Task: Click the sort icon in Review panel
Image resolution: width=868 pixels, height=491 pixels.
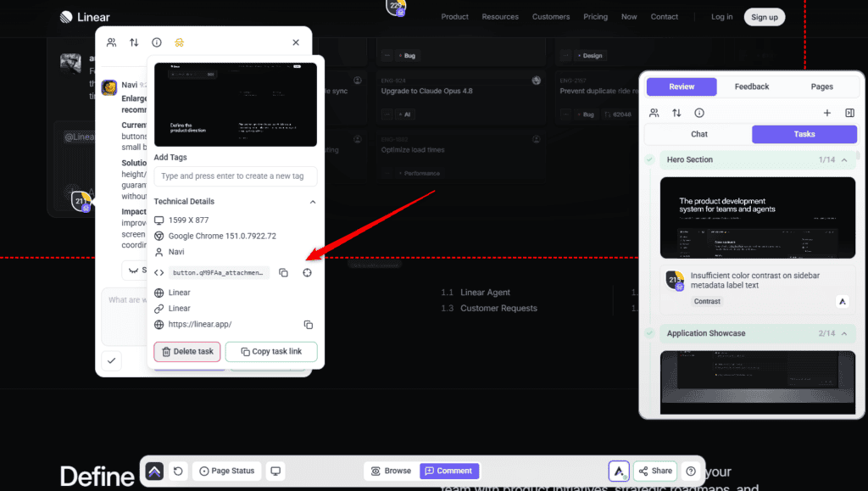Action: (x=676, y=113)
